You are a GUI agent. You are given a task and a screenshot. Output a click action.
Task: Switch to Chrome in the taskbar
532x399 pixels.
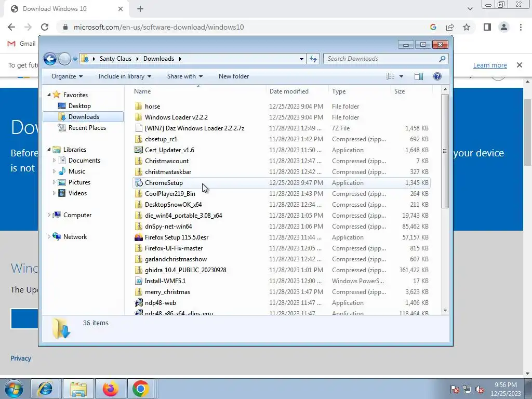[141, 389]
